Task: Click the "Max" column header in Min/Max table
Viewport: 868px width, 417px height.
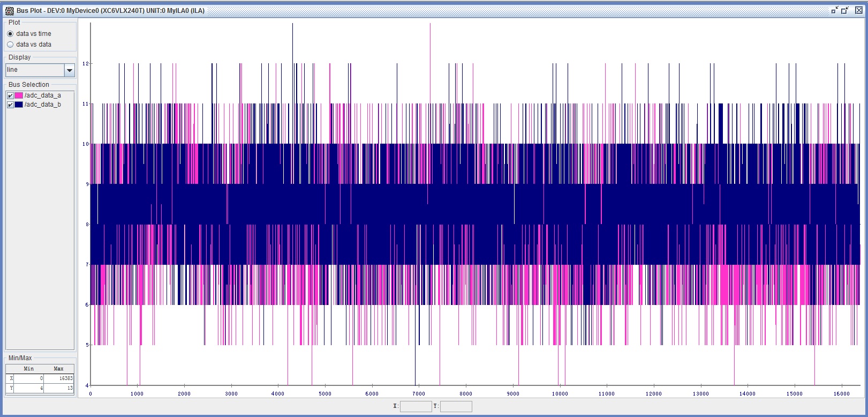Action: pyautogui.click(x=58, y=369)
